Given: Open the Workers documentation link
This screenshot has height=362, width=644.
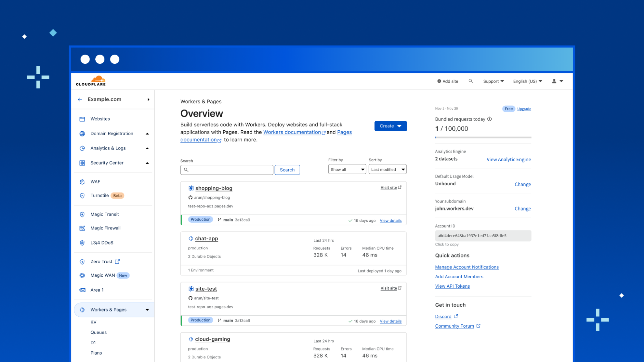Looking at the screenshot, I should 292,132.
